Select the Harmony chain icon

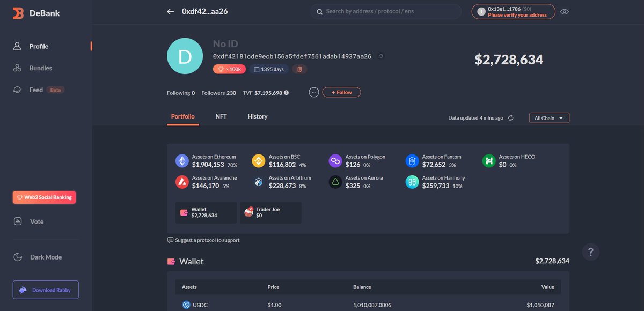point(413,182)
